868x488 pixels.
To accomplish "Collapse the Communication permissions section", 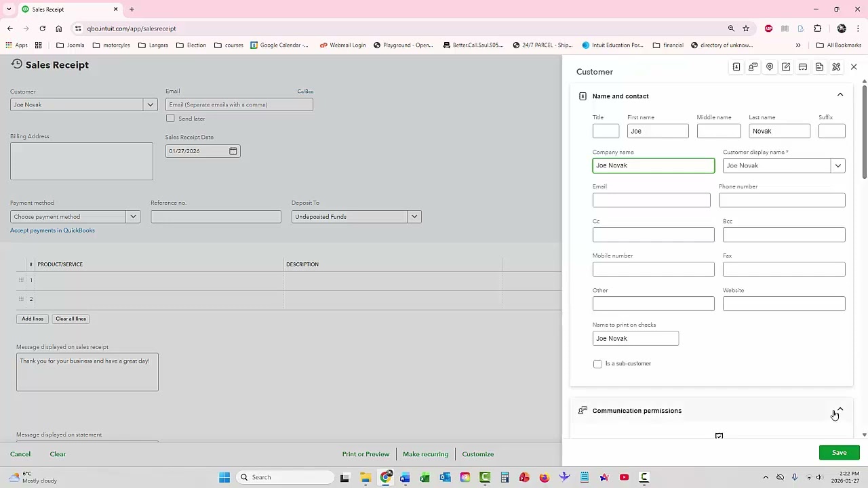I will point(840,409).
